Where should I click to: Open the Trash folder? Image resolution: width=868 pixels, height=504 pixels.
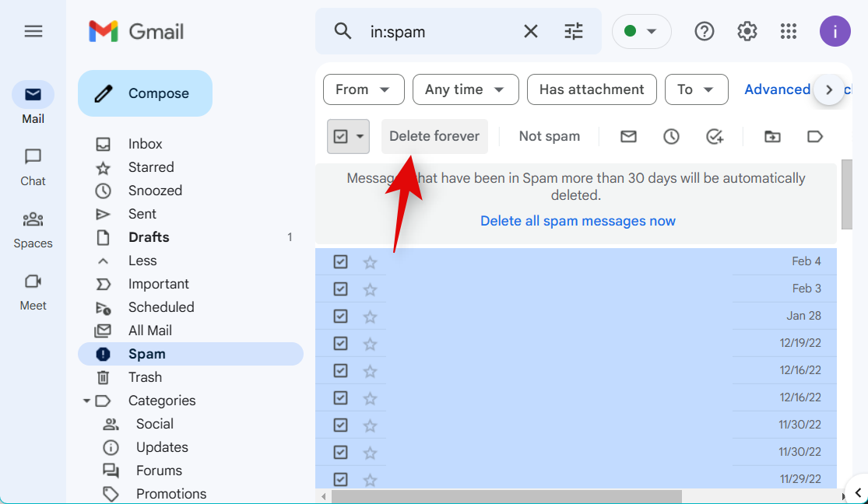pyautogui.click(x=145, y=377)
